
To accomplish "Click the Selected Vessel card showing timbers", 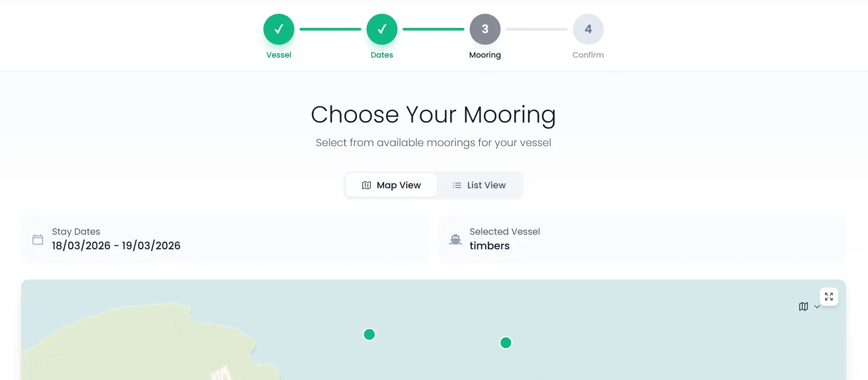I will 642,239.
